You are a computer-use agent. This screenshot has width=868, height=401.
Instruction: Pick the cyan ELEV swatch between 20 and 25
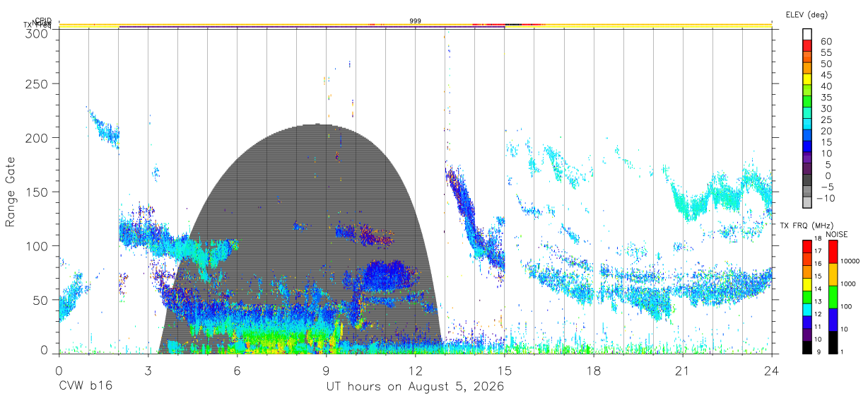tap(807, 124)
